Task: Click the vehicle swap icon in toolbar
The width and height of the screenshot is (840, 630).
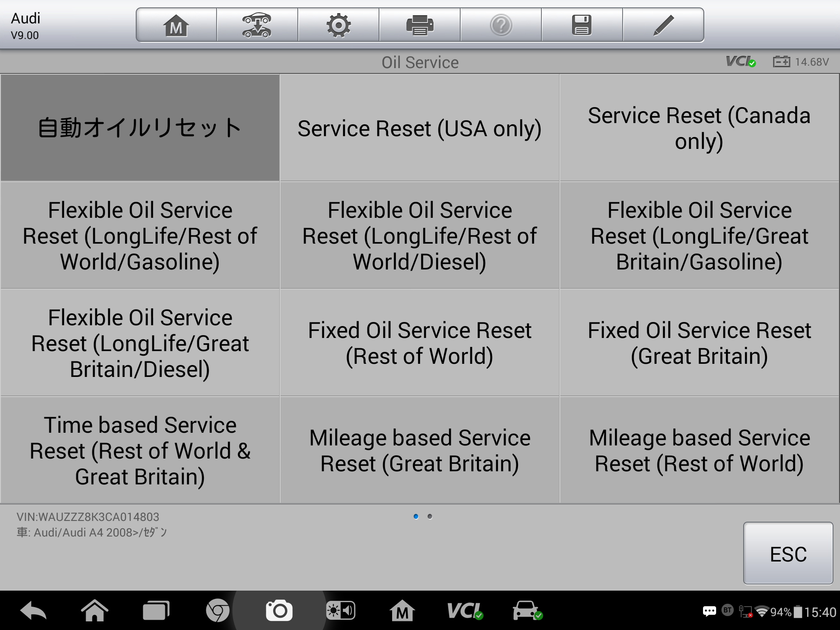Action: 257,25
